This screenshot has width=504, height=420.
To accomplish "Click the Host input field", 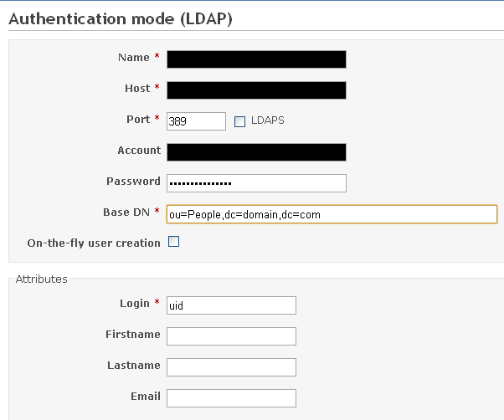I will (x=256, y=90).
